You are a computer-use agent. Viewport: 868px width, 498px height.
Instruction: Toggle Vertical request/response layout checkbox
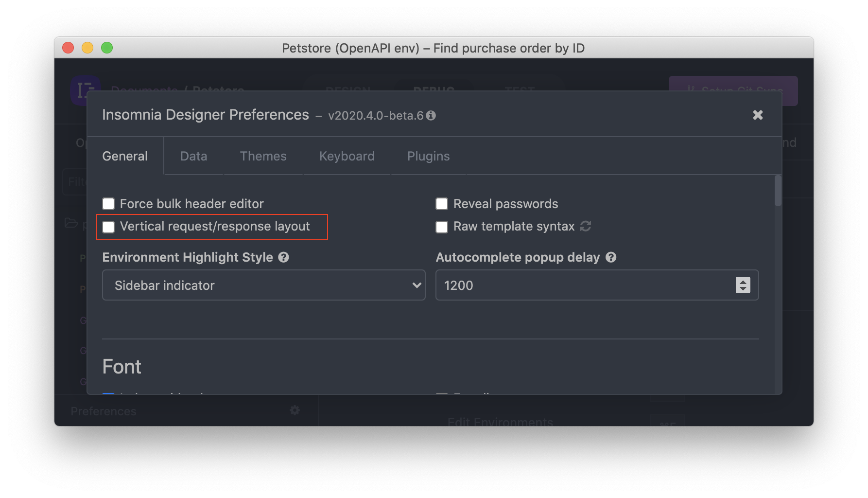(x=108, y=227)
